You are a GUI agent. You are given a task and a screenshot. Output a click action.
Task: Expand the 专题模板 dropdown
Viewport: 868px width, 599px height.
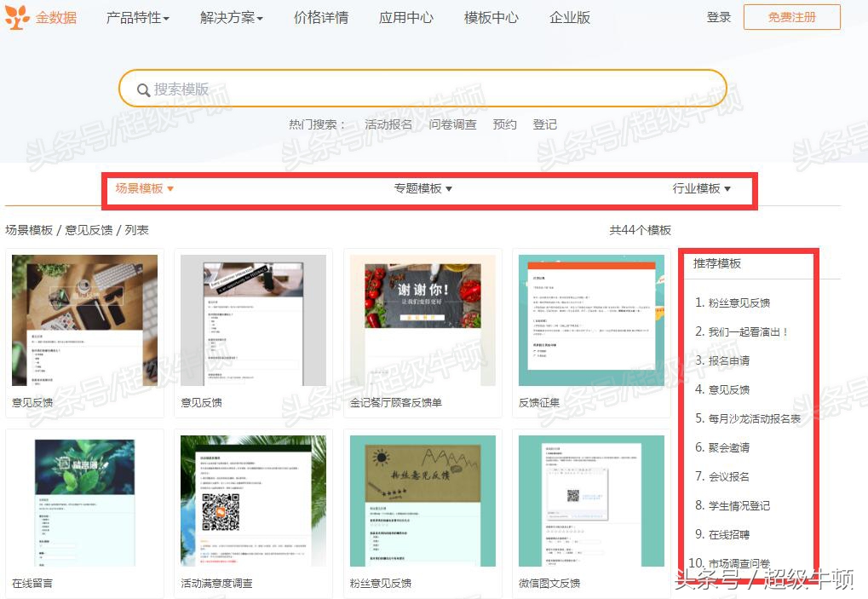[422, 189]
